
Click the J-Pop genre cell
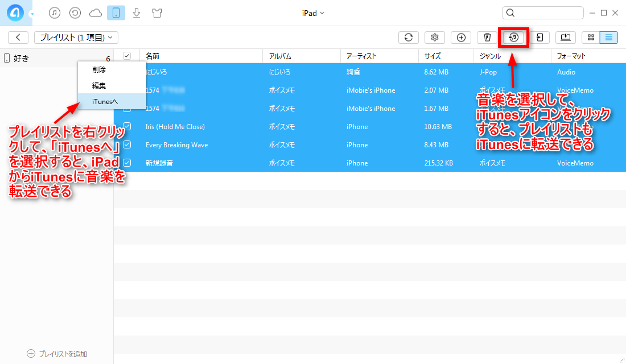[x=488, y=72]
